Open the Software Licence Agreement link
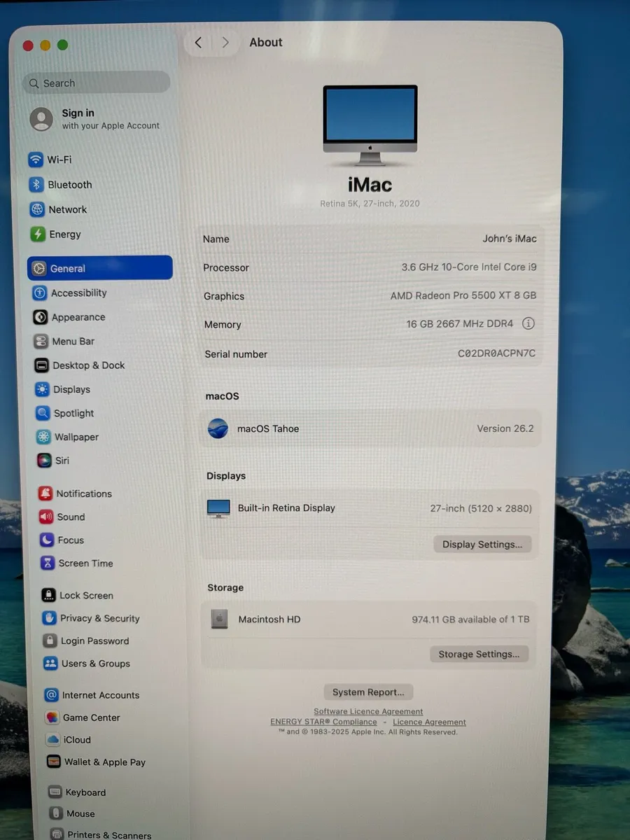Image resolution: width=630 pixels, height=840 pixels. tap(368, 711)
